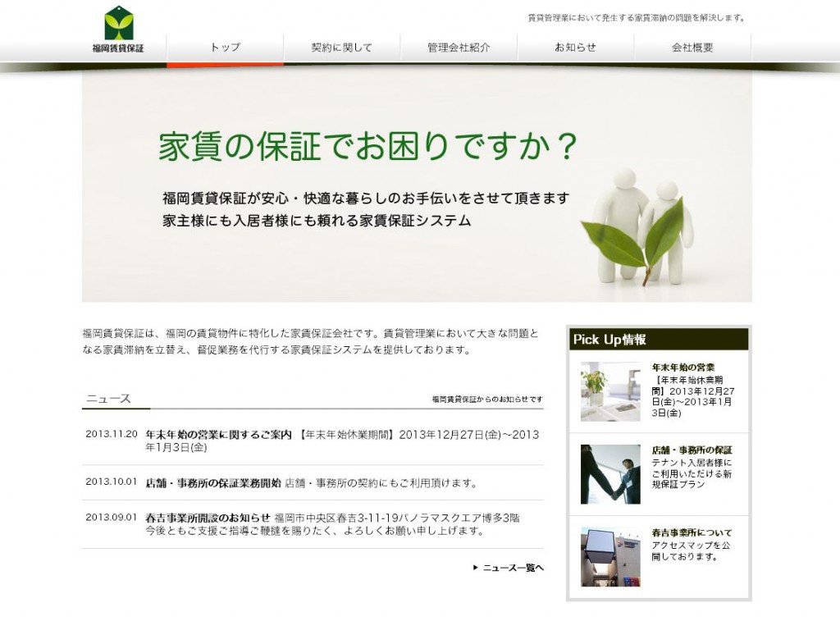Open Pick Up link 春吉事業所について
Screen dimensions: 840x621
pos(692,532)
